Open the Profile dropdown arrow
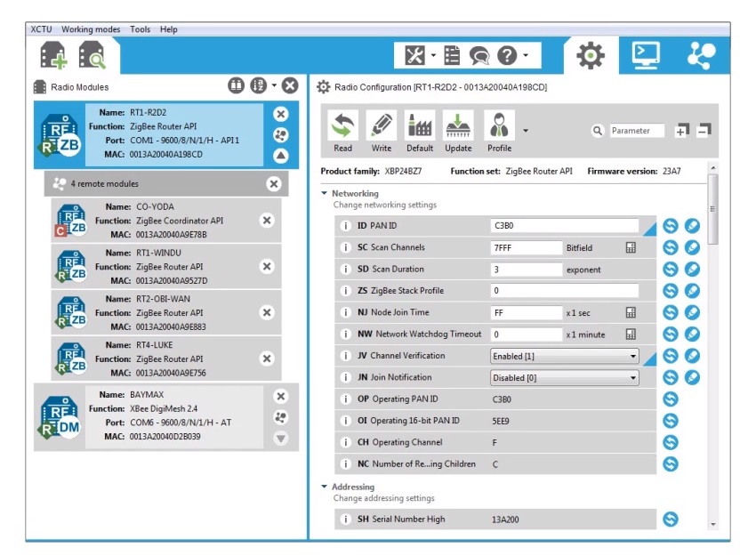Screen dimensions: 756x556 pos(526,131)
